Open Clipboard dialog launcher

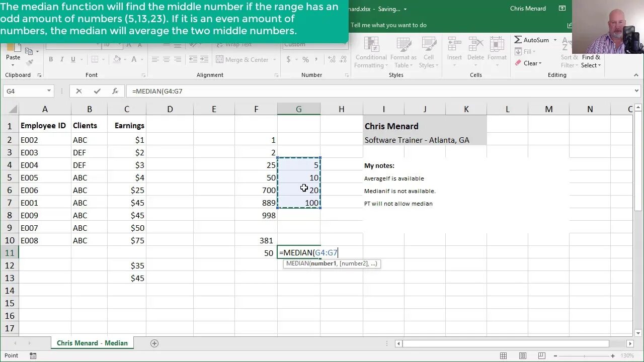(39, 75)
